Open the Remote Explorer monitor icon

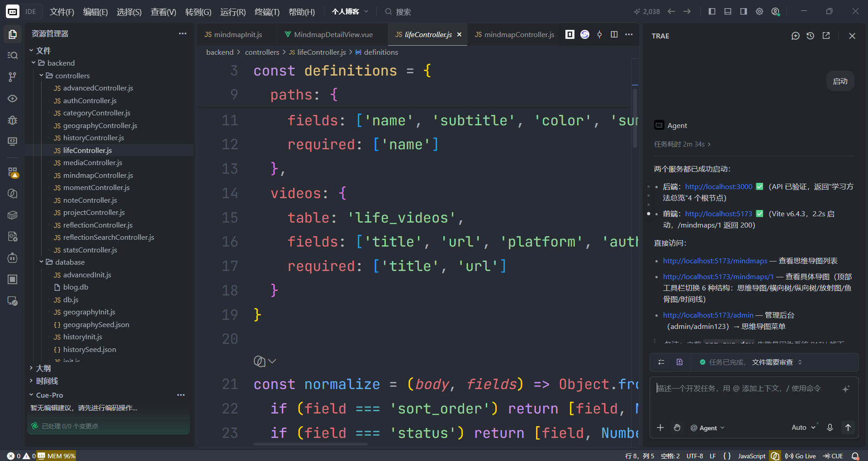click(x=13, y=142)
